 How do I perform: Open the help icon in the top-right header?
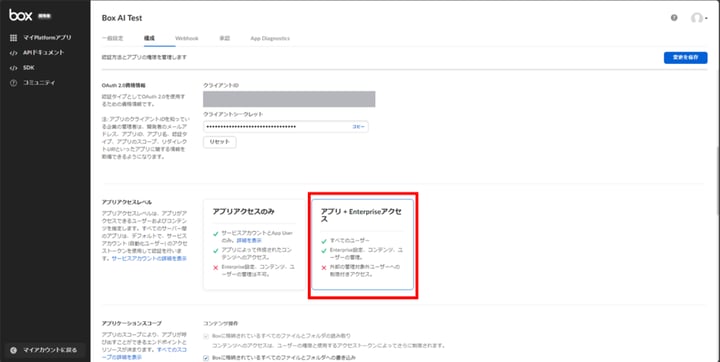(674, 18)
